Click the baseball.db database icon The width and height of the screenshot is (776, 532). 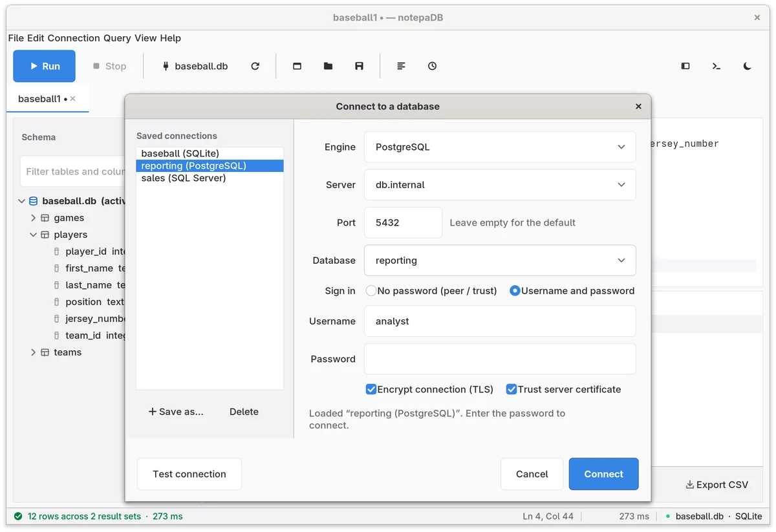tap(34, 201)
